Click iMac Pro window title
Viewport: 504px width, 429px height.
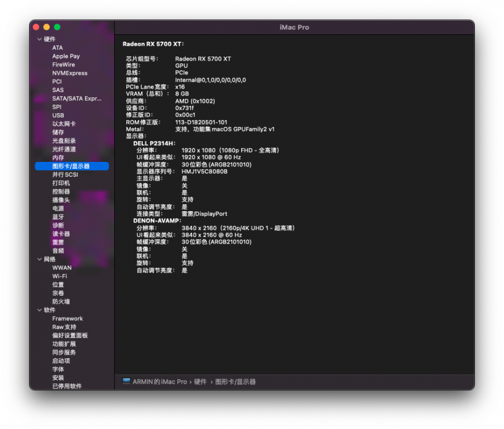pyautogui.click(x=294, y=27)
